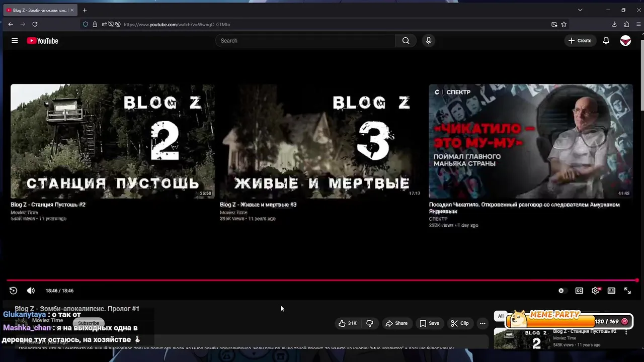
Task: Go to the YouTube home logo
Action: 42,41
